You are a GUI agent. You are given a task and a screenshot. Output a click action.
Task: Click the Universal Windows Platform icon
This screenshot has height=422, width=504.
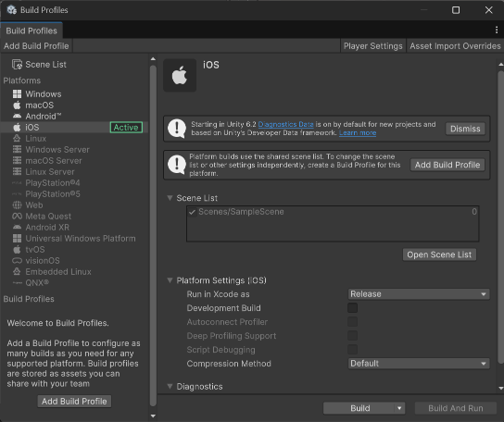click(17, 238)
